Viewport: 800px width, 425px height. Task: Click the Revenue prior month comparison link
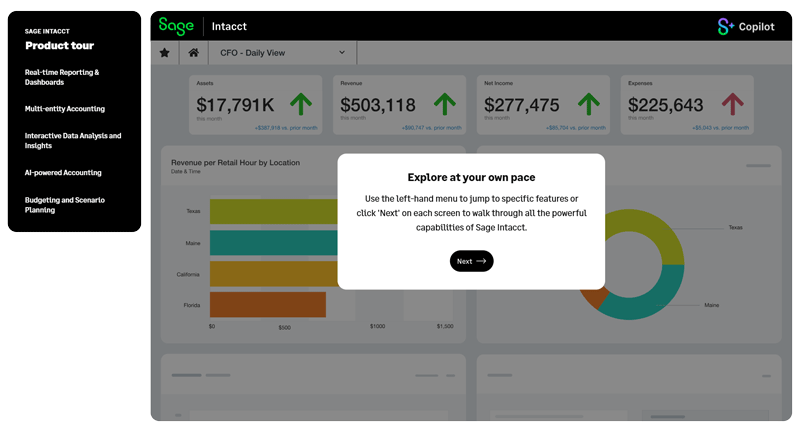click(x=432, y=128)
